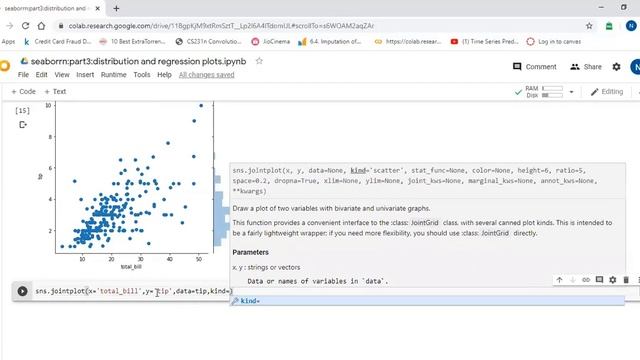The height and width of the screenshot is (360, 640).
Task: Bookmark this page star icon
Action: coord(589,26)
